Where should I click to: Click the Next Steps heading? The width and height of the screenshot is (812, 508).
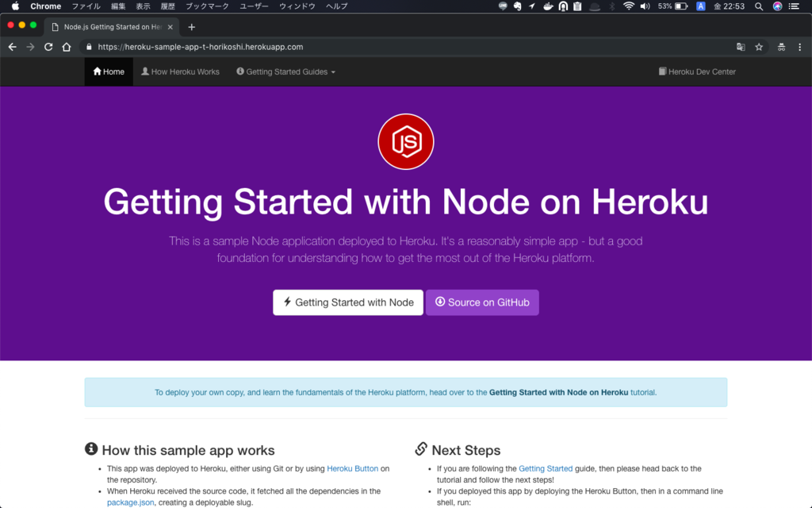click(x=466, y=450)
